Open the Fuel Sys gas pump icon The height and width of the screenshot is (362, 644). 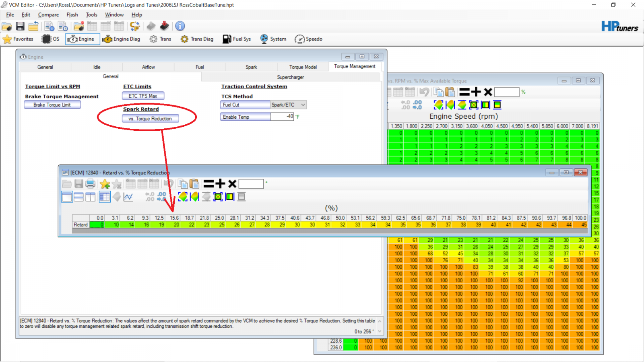[227, 39]
